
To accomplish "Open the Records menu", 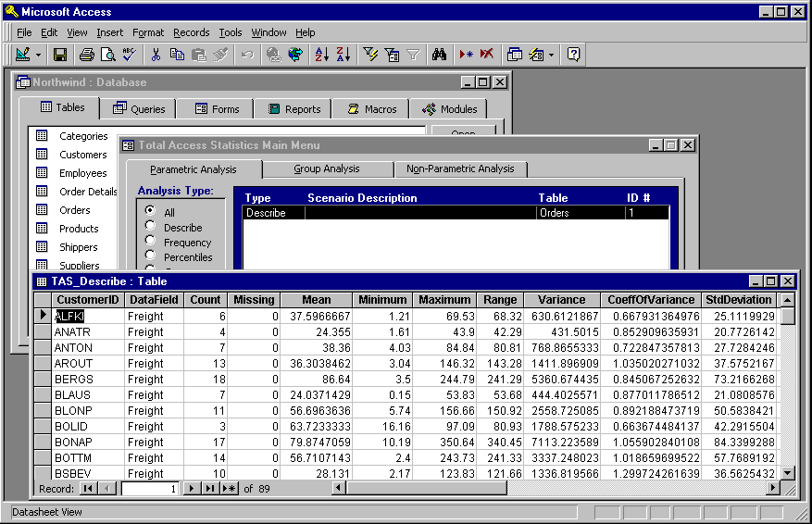I will click(x=191, y=32).
